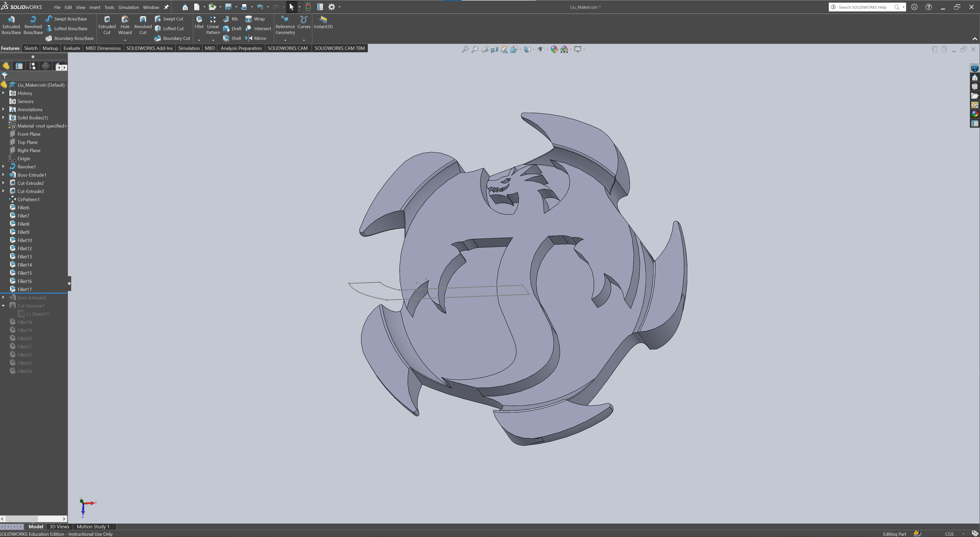Select Fillet12 in the feature tree
Image resolution: width=980 pixels, height=537 pixels.
click(x=24, y=248)
